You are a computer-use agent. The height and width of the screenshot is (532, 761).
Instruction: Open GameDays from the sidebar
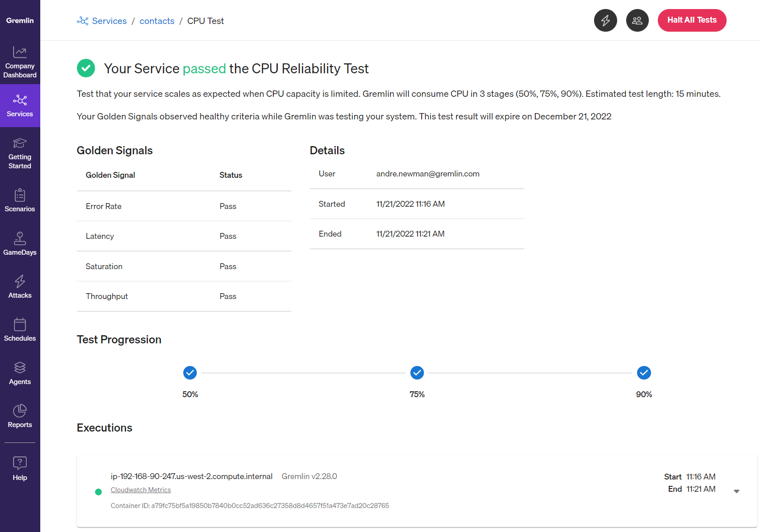point(20,244)
